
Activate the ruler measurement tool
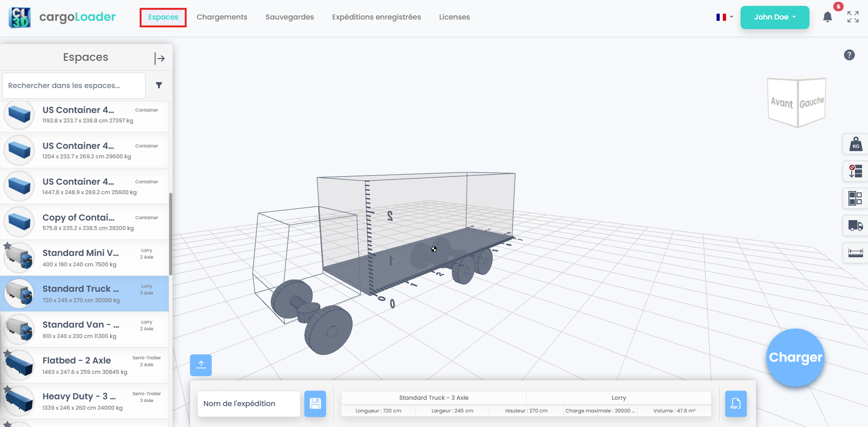click(x=855, y=252)
